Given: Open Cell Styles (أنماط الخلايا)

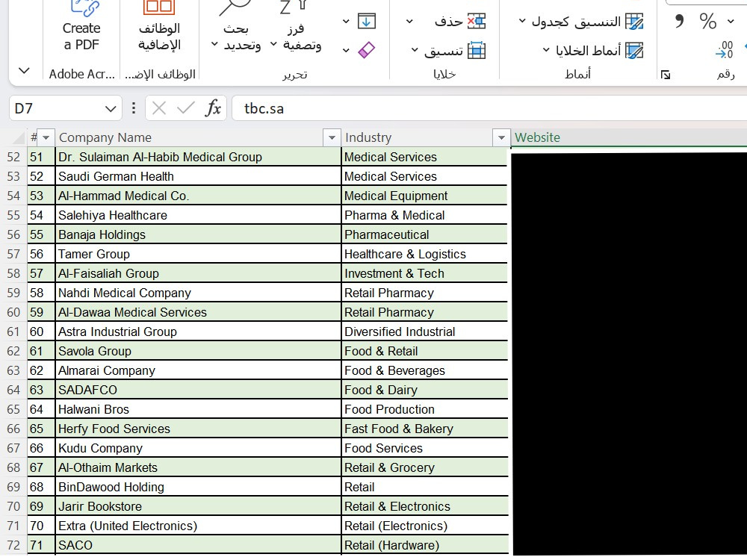Looking at the screenshot, I should coord(594,50).
